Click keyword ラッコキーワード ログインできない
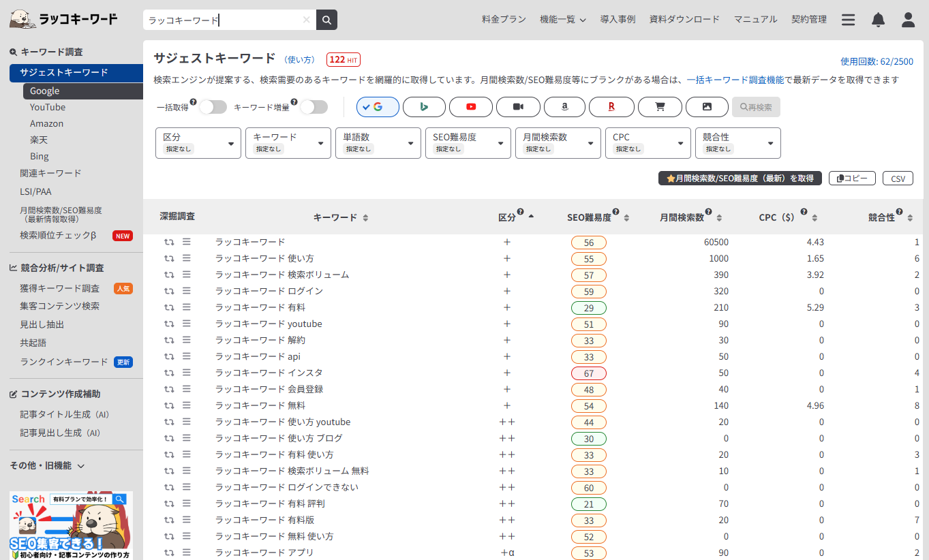The image size is (929, 560). point(287,487)
